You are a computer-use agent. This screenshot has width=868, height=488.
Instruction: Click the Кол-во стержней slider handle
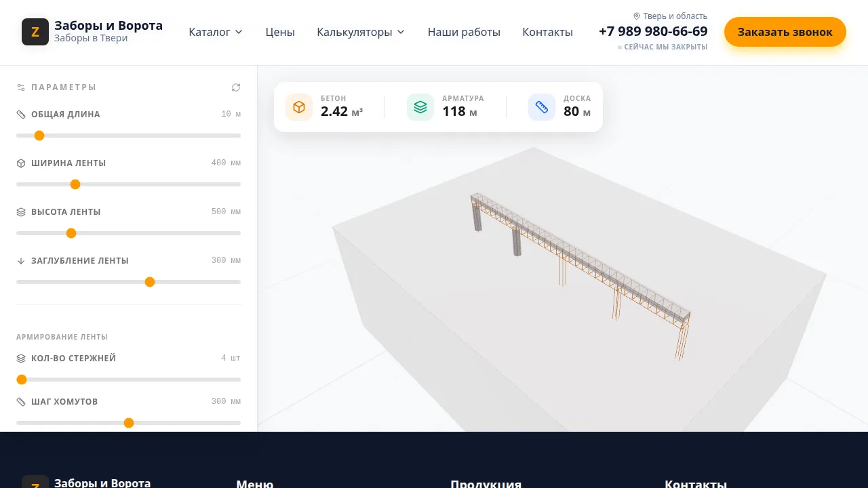pos(22,380)
